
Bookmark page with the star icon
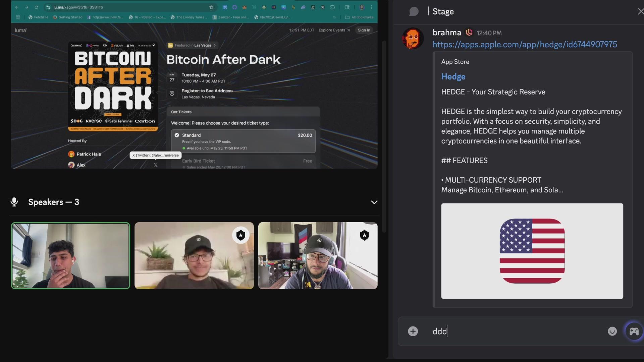tap(211, 7)
